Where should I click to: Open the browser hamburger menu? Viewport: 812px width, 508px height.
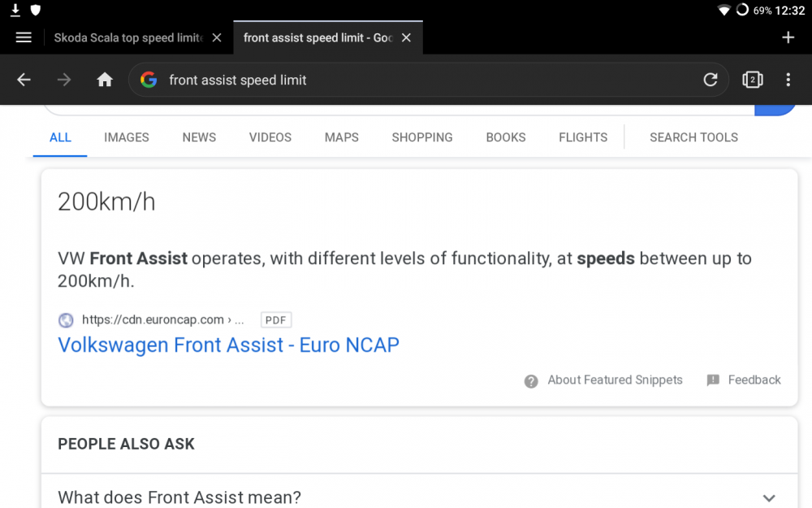click(x=24, y=37)
